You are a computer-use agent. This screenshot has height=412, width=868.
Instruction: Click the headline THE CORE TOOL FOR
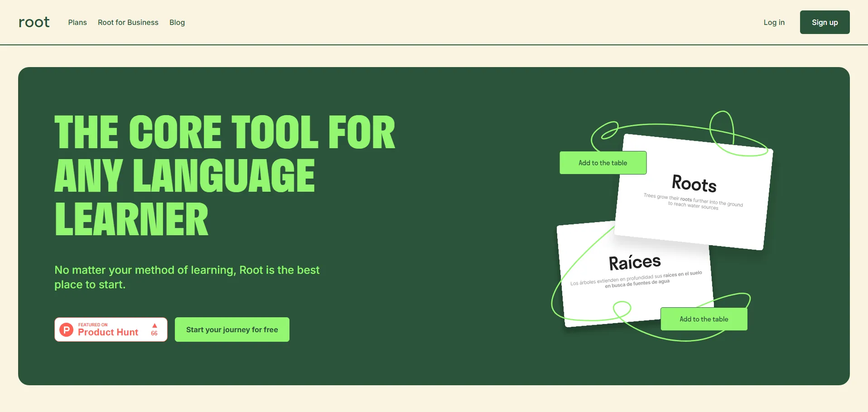[225, 132]
